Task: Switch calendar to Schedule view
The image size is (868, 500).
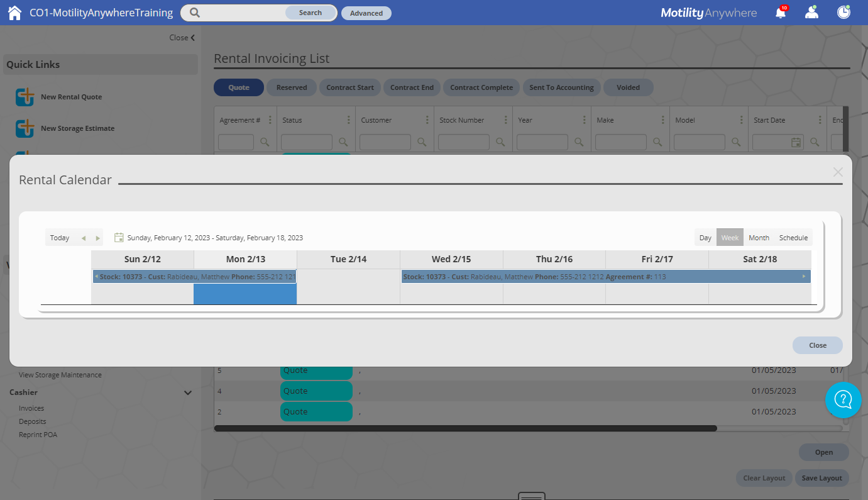Action: (793, 238)
